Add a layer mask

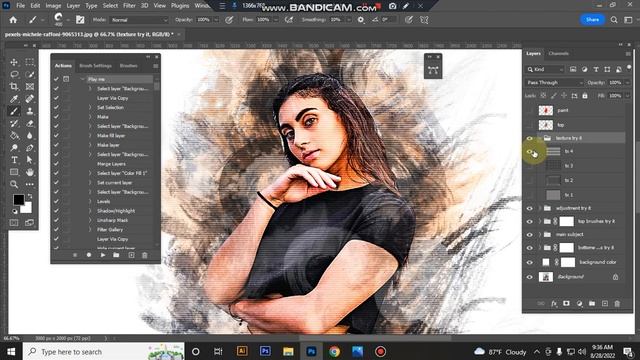pos(566,304)
